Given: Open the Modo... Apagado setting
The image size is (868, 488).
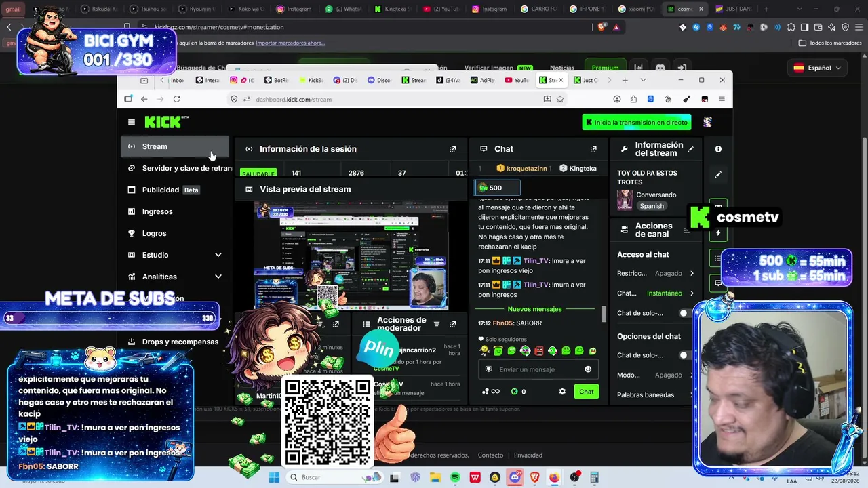Looking at the screenshot, I should (656, 375).
